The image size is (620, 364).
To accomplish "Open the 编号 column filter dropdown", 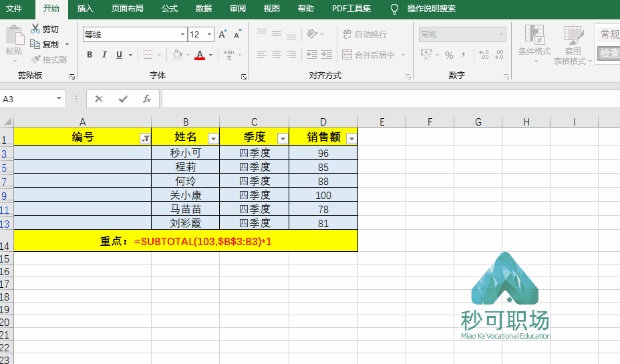I will (146, 138).
